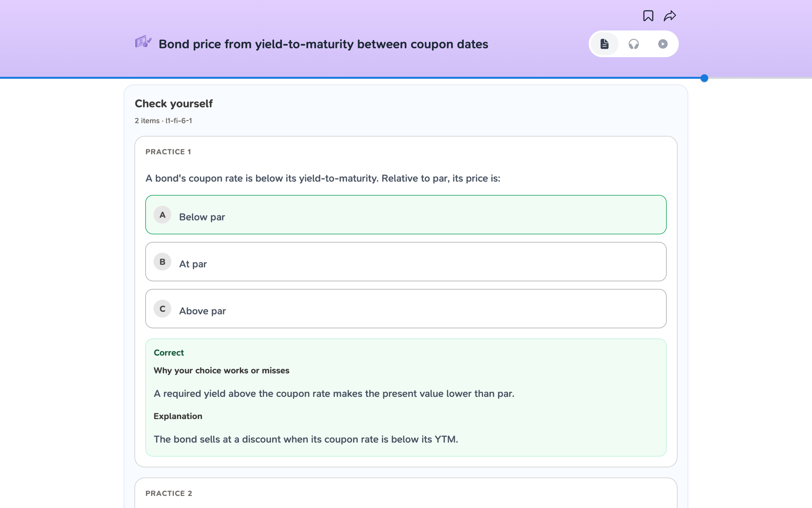Click the 'Check yourself' heading

pyautogui.click(x=174, y=104)
